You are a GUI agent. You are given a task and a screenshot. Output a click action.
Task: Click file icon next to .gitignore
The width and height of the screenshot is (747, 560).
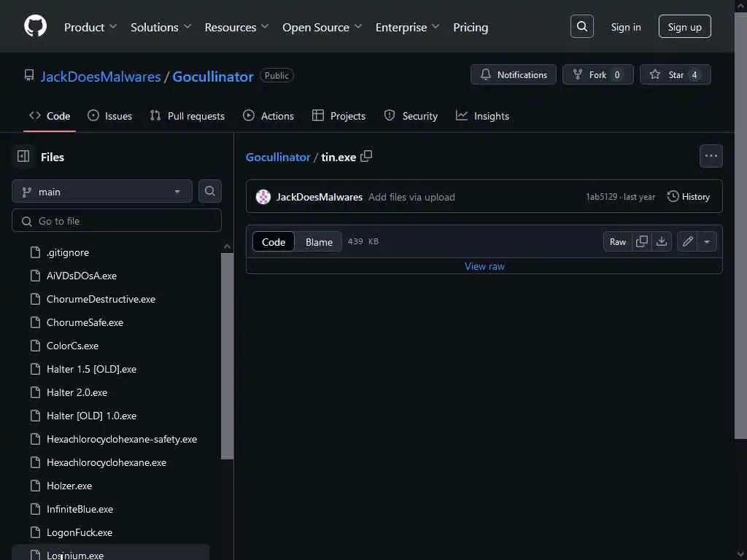point(35,252)
